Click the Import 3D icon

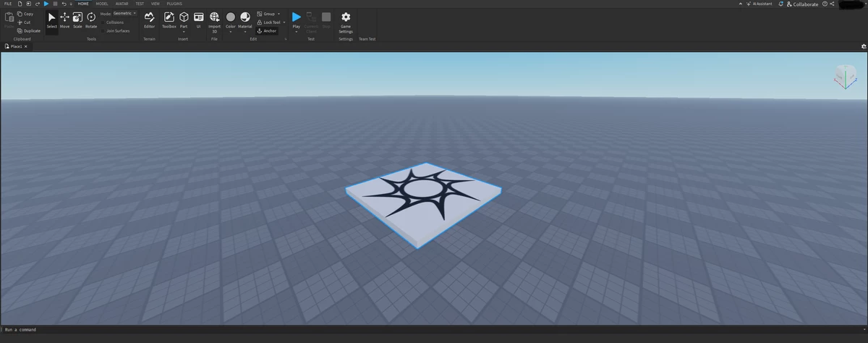[x=215, y=20]
